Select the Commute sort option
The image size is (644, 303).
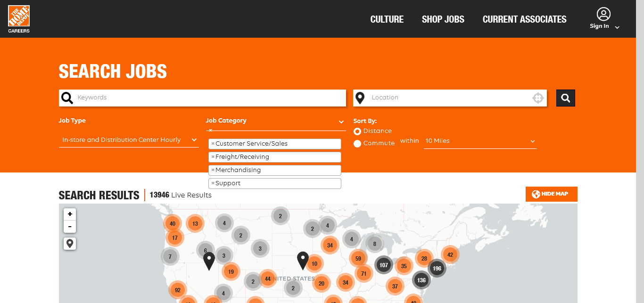(x=357, y=143)
